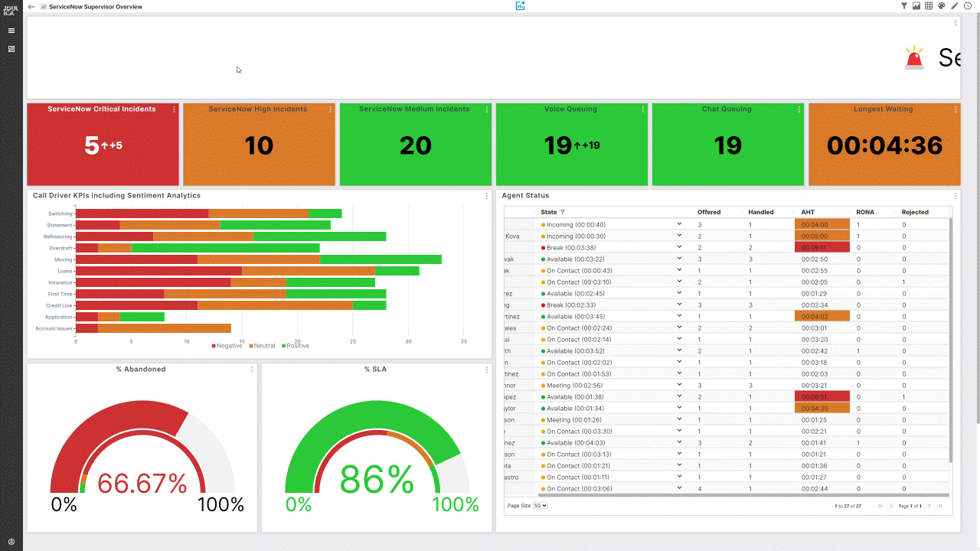
Task: Click the red Loans bar segment in chart
Action: 158,271
